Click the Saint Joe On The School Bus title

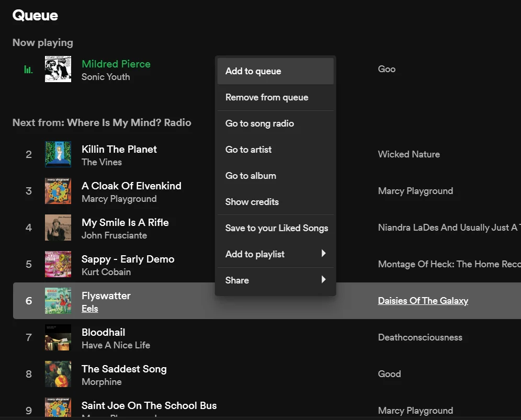(149, 405)
